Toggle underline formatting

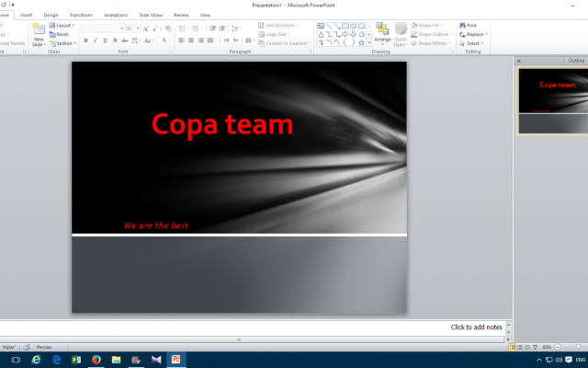(x=105, y=40)
